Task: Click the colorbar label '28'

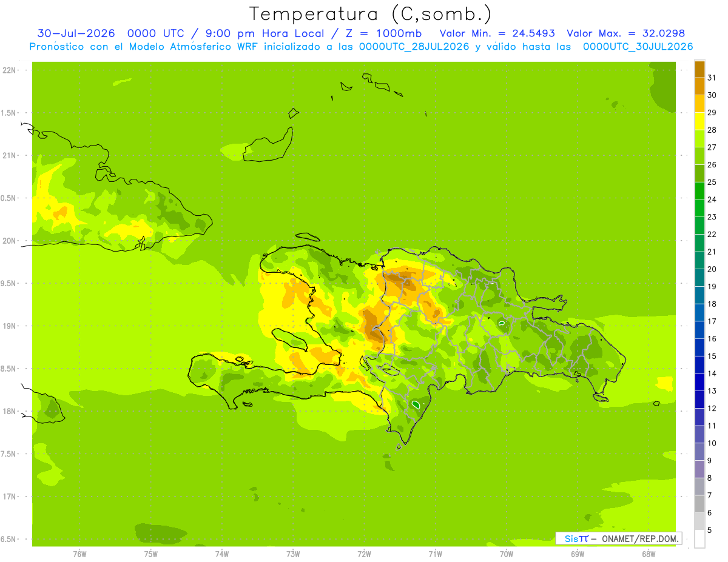Action: click(712, 130)
